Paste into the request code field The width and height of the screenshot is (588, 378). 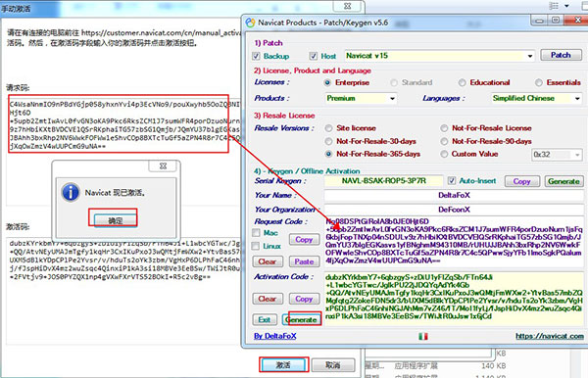pyautogui.click(x=304, y=261)
